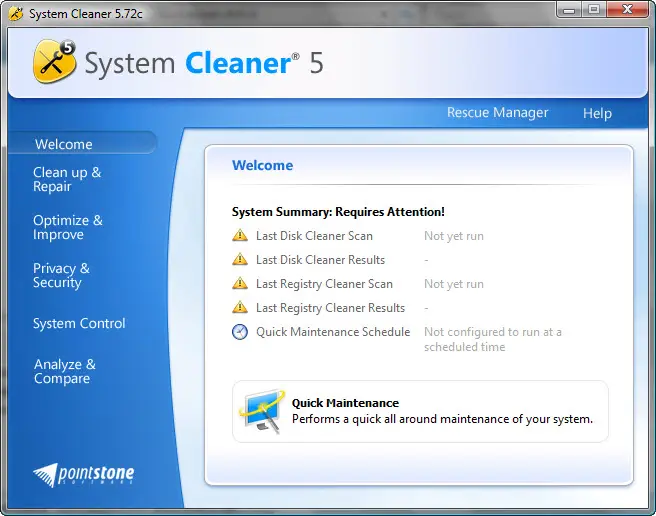Go to Privacy & Security section
The width and height of the screenshot is (656, 516).
62,275
